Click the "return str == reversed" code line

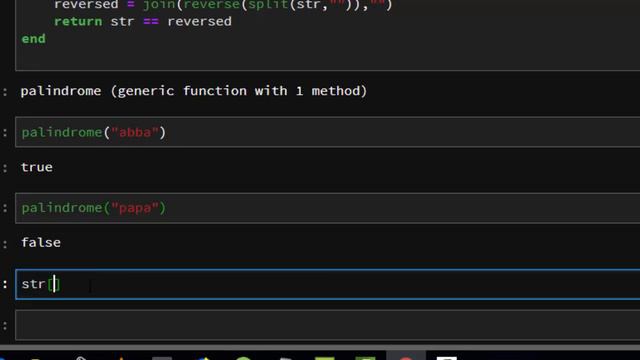coord(143,21)
